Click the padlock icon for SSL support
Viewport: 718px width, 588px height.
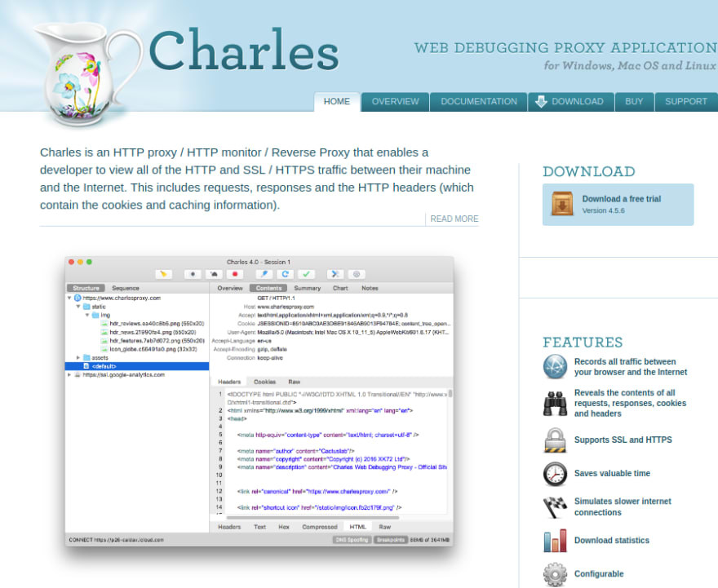555,440
